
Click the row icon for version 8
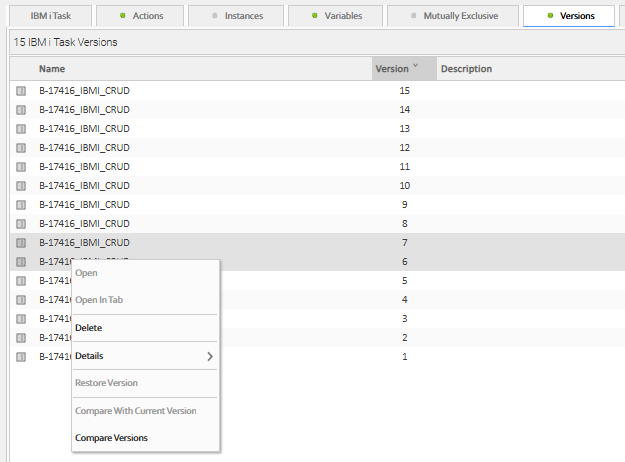[x=21, y=224]
